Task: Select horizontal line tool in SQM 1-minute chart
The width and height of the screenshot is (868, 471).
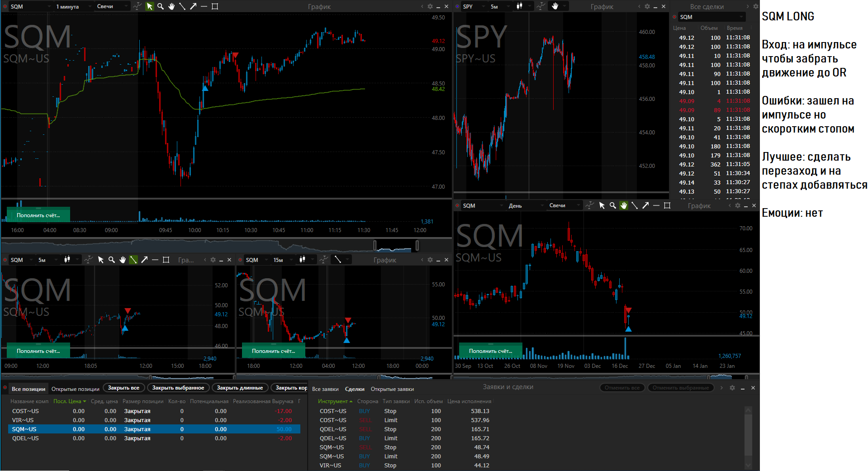Action: pyautogui.click(x=204, y=6)
